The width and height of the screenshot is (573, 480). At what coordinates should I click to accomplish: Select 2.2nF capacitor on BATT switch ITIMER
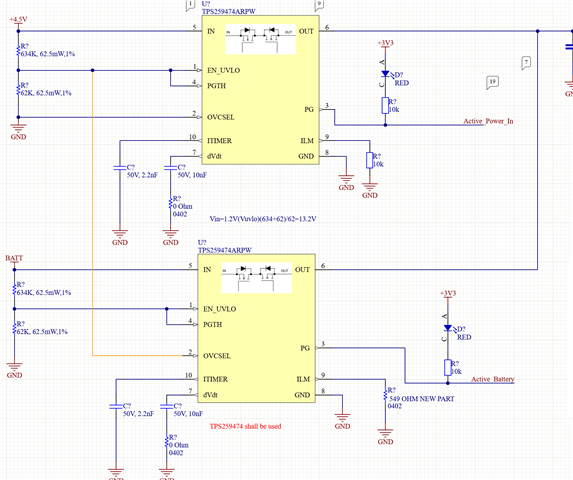click(x=115, y=406)
